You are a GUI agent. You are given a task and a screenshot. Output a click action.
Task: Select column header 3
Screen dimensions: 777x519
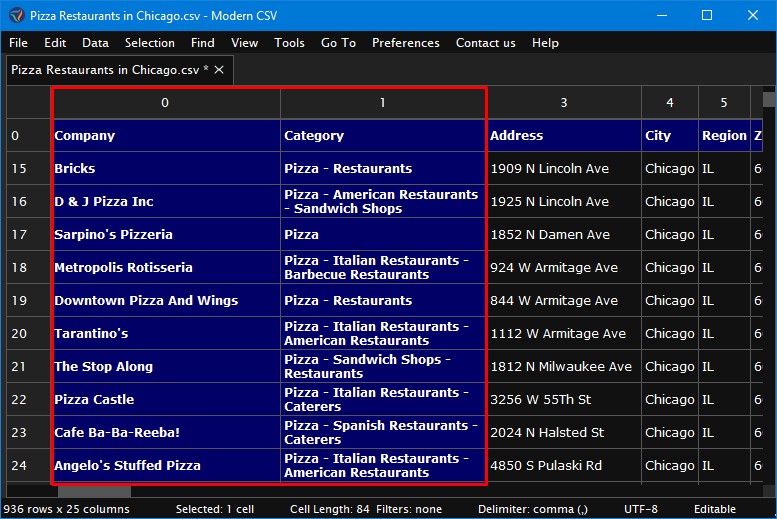pyautogui.click(x=564, y=103)
